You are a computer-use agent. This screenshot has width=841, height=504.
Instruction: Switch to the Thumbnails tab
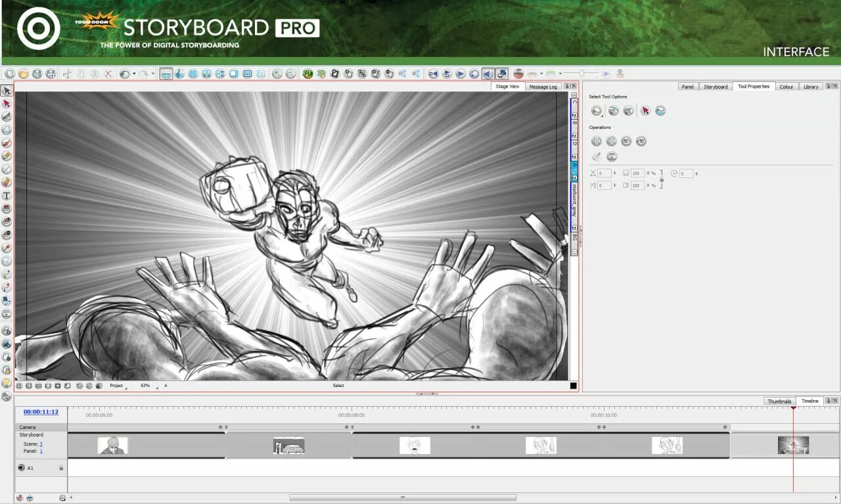point(780,401)
